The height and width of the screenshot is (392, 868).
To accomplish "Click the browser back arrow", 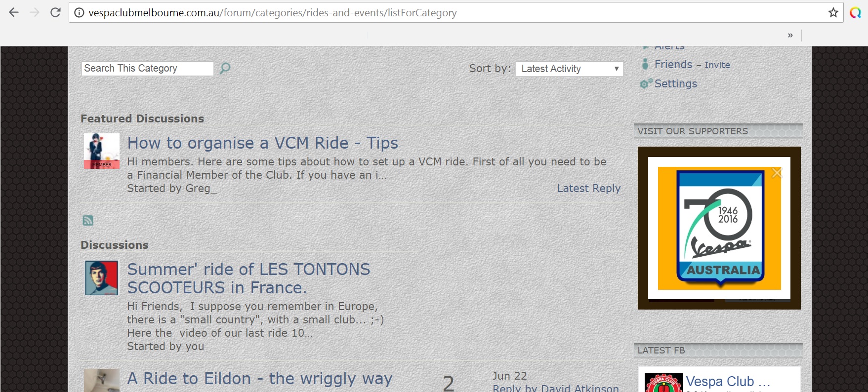I will (14, 12).
